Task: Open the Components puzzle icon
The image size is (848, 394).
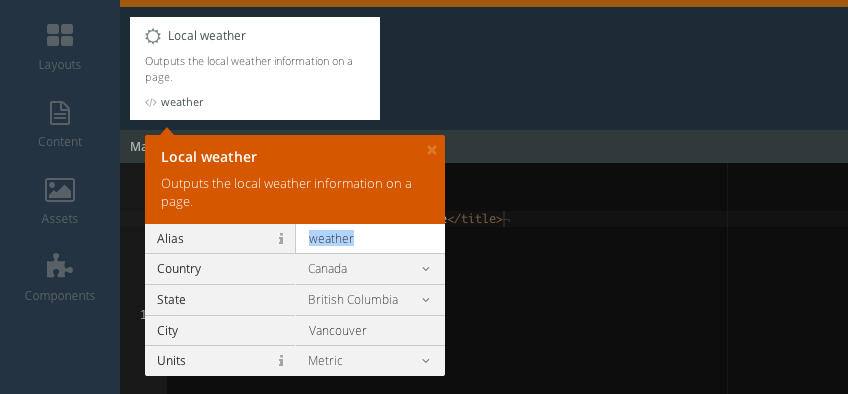Action: pyautogui.click(x=59, y=266)
